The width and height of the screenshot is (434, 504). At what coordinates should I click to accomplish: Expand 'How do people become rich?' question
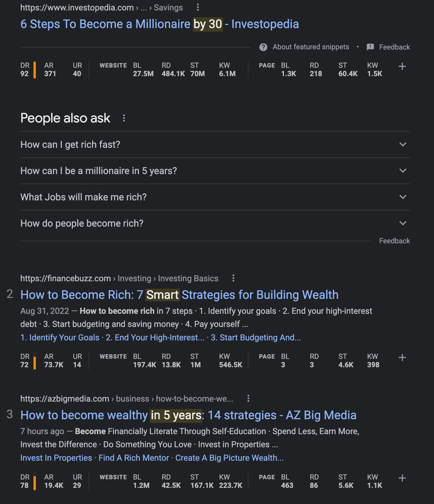coord(403,223)
